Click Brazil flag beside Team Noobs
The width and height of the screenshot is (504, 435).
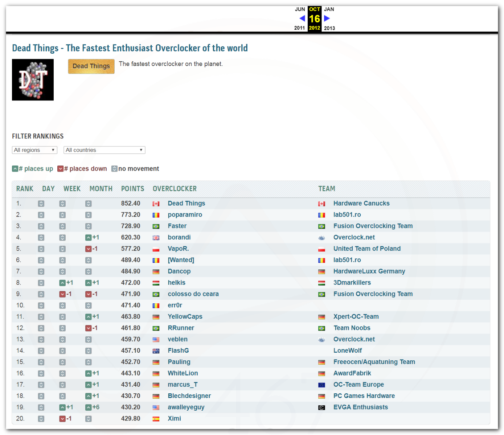click(321, 328)
